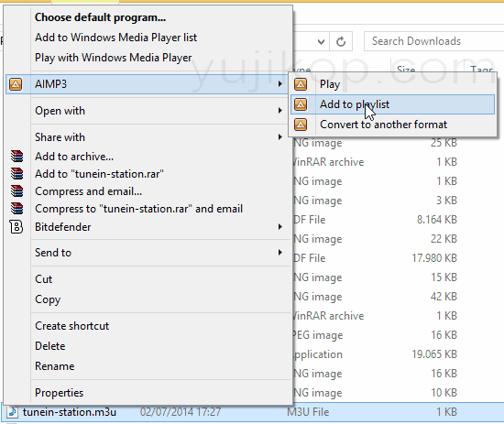Expand the Send to submenu arrow
Screen dimensions: 504x424
pos(280,253)
